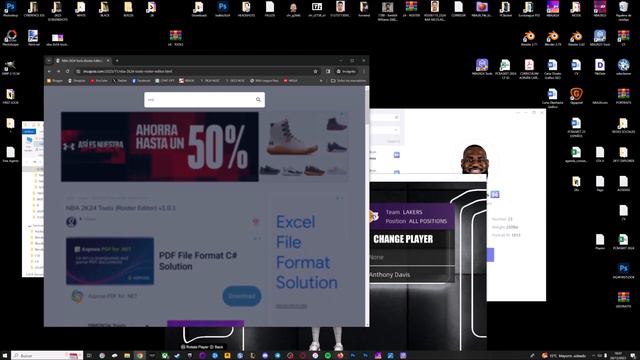
Task: Open the PDF File Format C# Solution link
Action: 198,260
